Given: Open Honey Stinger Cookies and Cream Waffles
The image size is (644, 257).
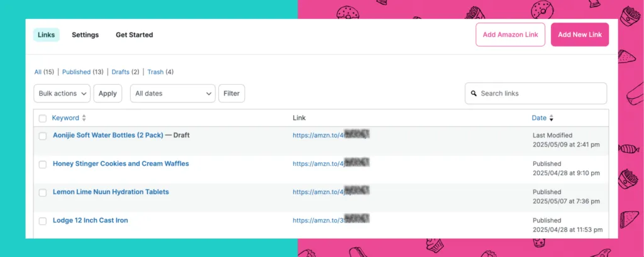Looking at the screenshot, I should pyautogui.click(x=121, y=163).
